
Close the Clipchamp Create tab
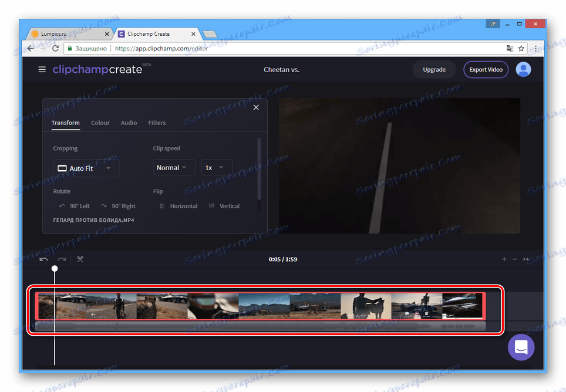[194, 34]
